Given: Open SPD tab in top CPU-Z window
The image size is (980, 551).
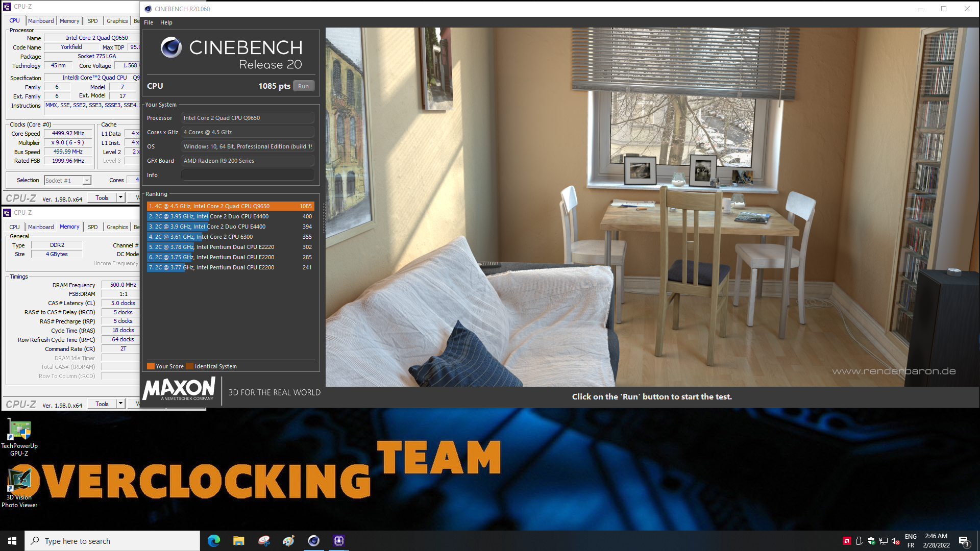Looking at the screenshot, I should click(x=93, y=21).
